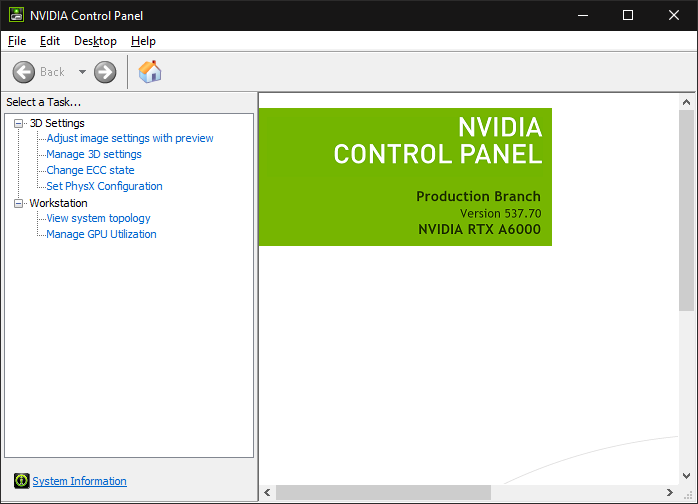The image size is (698, 504).
Task: Select Manage 3D settings
Action: click(x=94, y=154)
